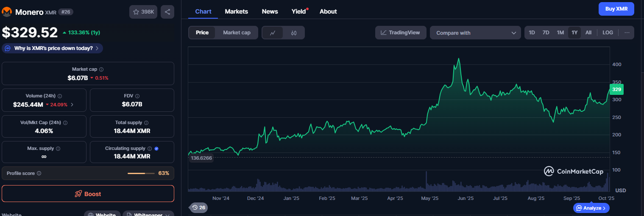Switch to line chart view icon
Image resolution: width=644 pixels, height=216 pixels.
[273, 33]
